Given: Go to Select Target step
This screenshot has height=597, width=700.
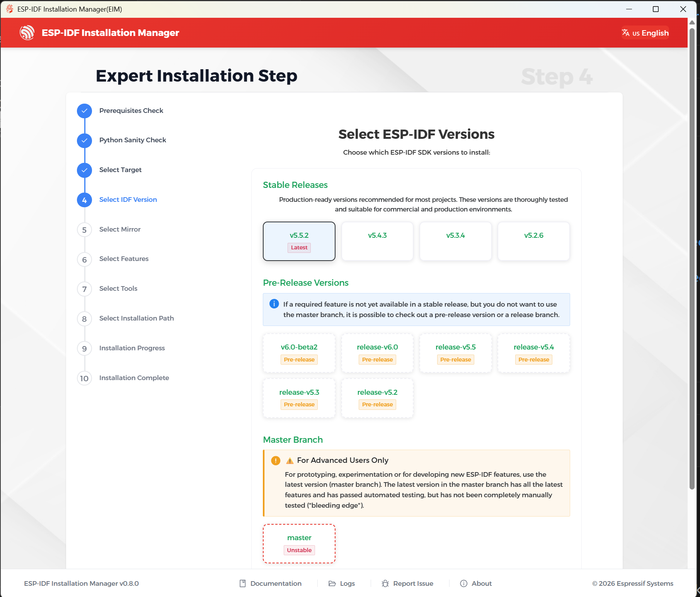Looking at the screenshot, I should pos(120,170).
